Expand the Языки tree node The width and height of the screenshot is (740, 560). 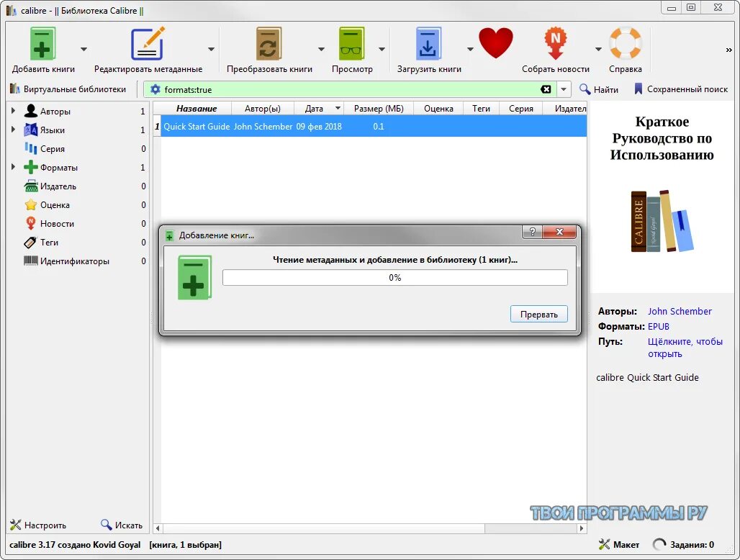[13, 130]
